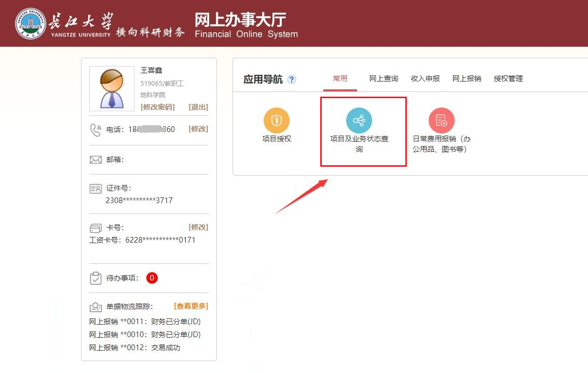Open the 收入申报 tab
The height and width of the screenshot is (373, 588).
425,78
